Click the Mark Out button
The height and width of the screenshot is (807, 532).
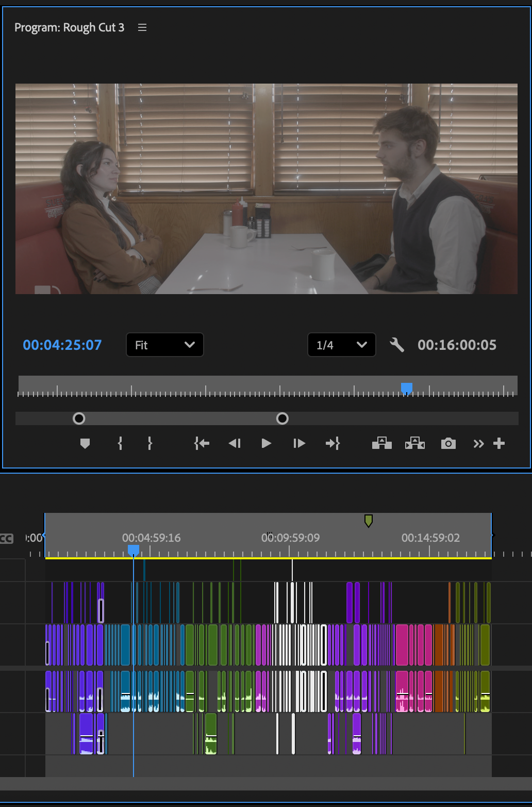tap(150, 443)
